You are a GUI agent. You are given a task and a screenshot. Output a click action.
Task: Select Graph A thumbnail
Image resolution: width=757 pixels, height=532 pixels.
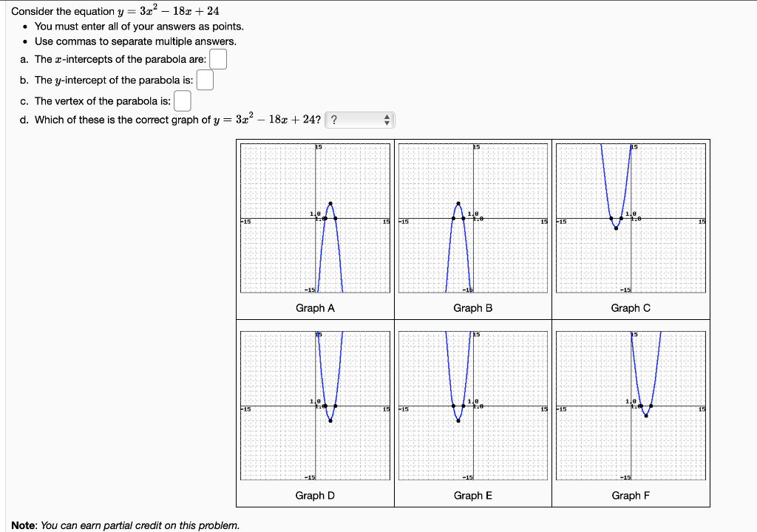coord(315,218)
